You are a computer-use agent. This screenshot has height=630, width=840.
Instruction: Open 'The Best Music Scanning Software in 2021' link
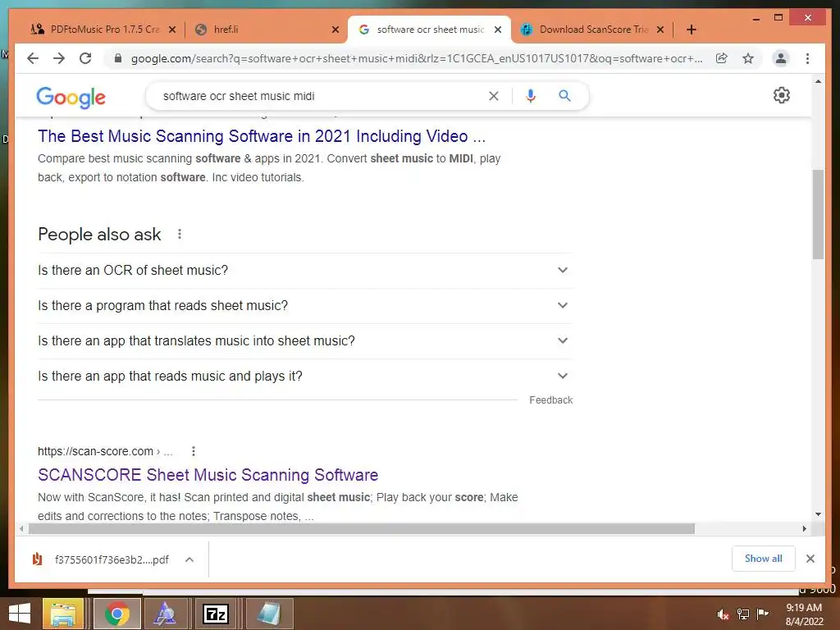[262, 136]
